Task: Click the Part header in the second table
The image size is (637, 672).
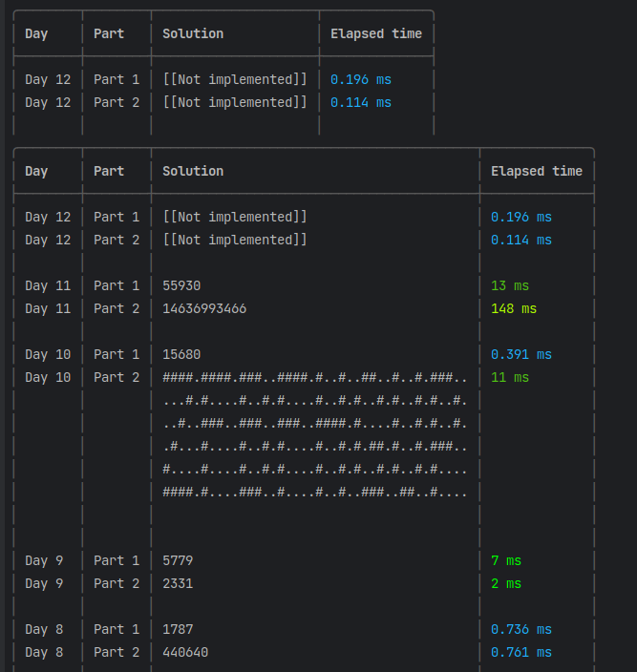Action: [109, 172]
